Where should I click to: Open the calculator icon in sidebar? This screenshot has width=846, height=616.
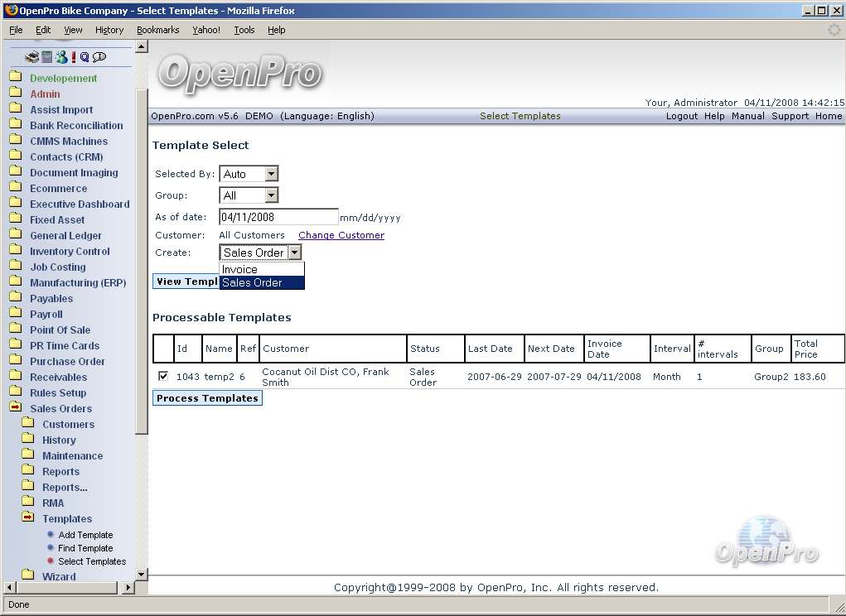point(47,57)
